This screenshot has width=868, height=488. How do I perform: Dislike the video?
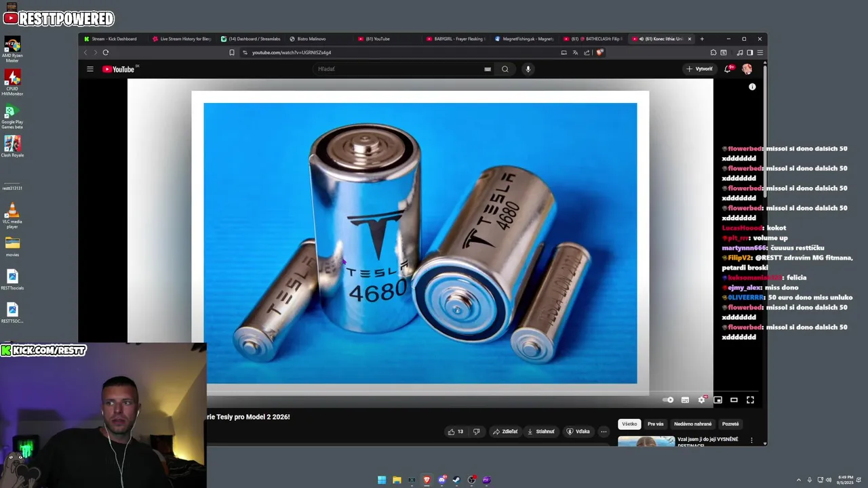[476, 432]
